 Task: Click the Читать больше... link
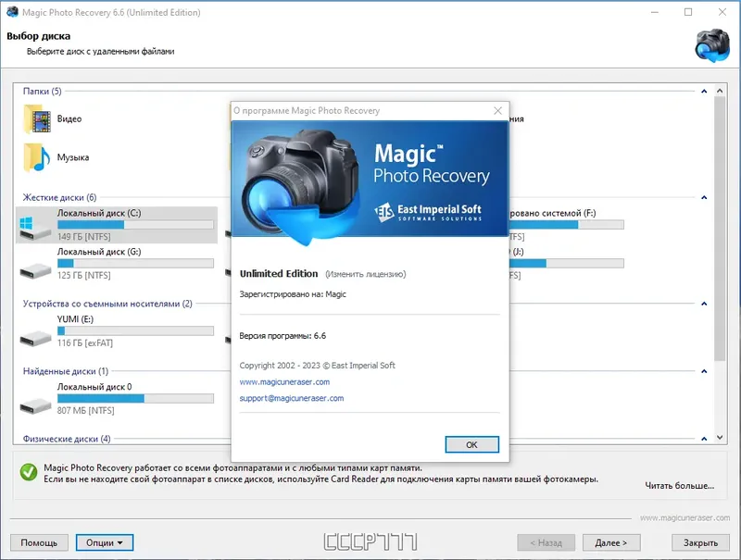click(x=679, y=485)
